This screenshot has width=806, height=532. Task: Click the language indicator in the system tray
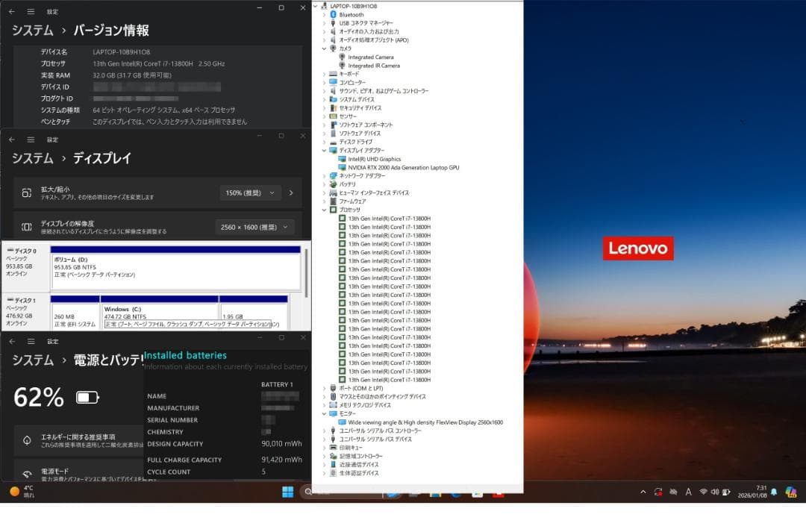(689, 492)
